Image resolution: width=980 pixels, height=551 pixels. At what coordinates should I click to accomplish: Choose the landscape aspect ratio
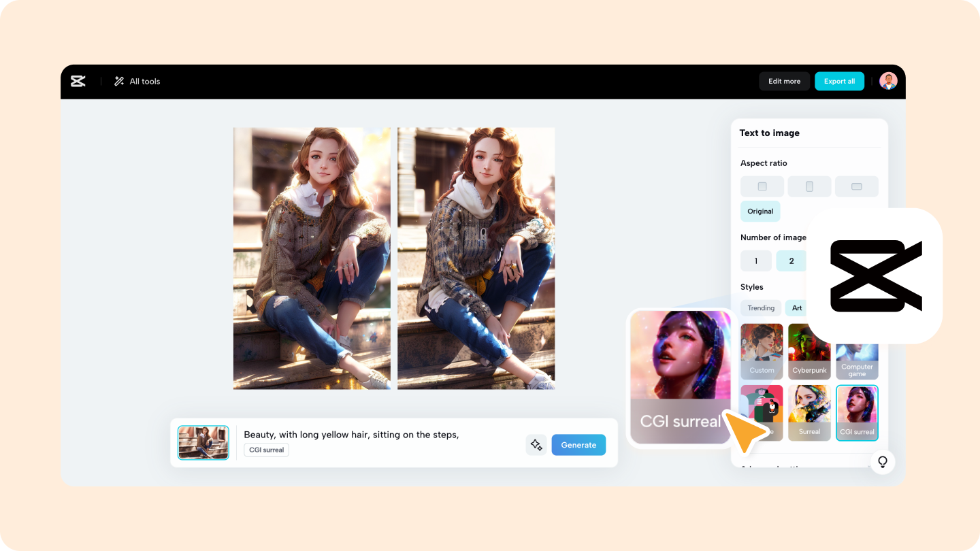pos(857,186)
